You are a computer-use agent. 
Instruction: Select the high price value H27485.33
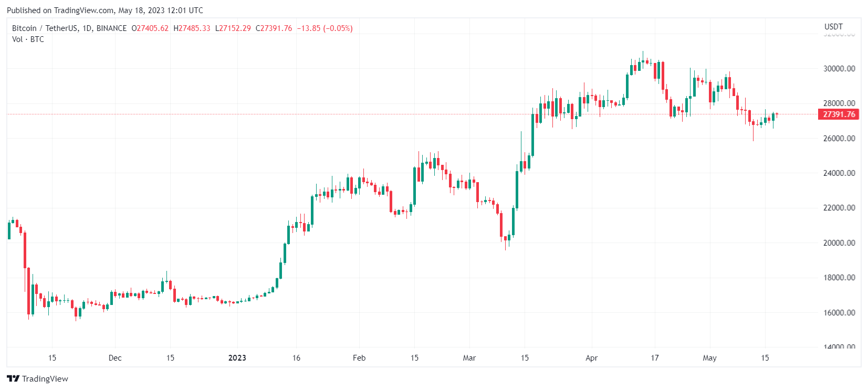[192, 28]
